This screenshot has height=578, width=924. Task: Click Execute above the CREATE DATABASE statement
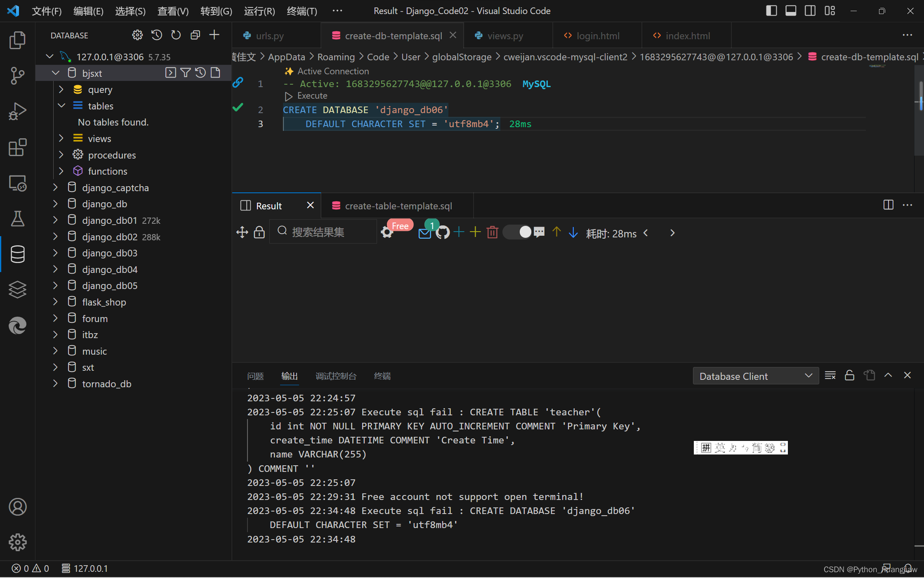[x=312, y=96]
